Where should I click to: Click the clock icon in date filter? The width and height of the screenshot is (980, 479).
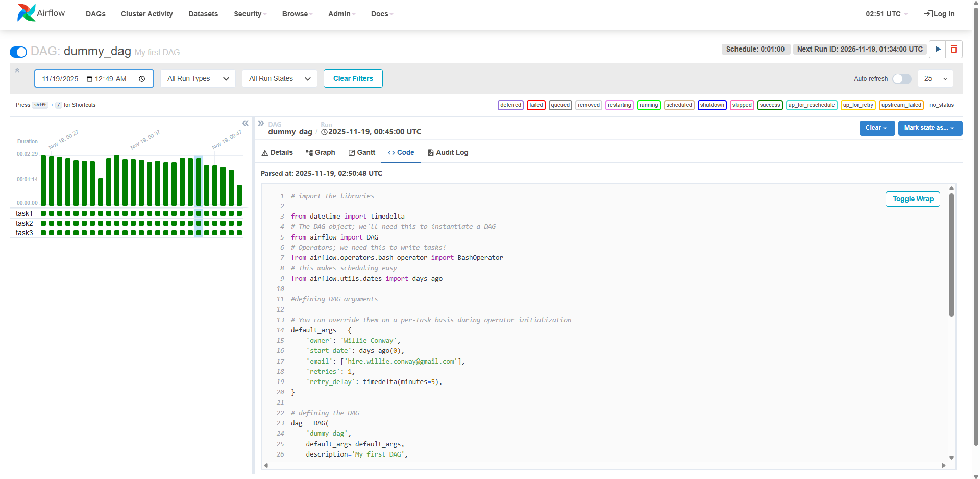[142, 79]
